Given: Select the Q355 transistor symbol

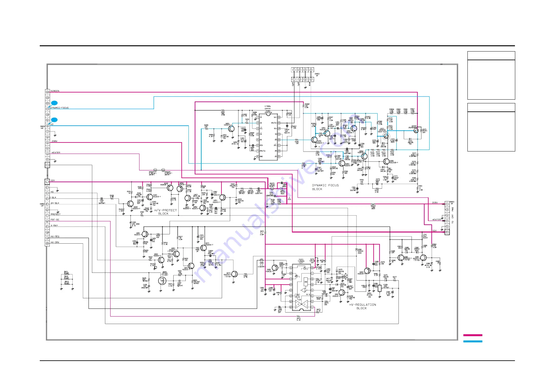Looking at the screenshot, I should (x=386, y=161).
